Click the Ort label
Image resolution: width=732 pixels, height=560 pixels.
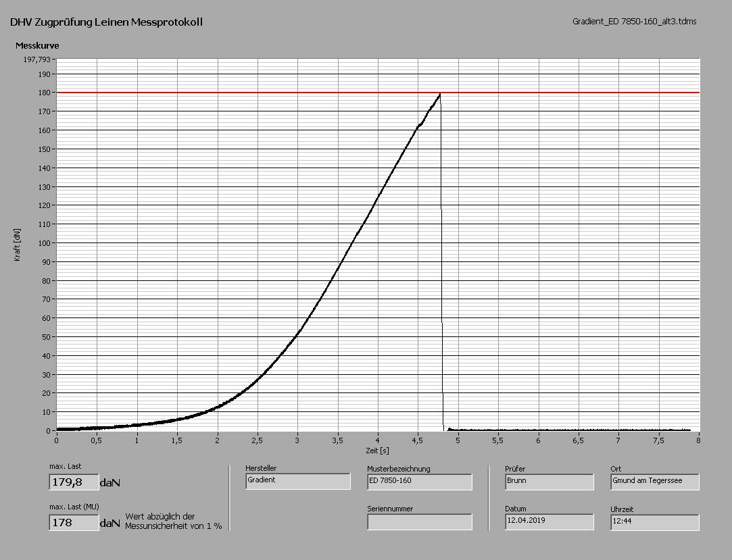616,469
